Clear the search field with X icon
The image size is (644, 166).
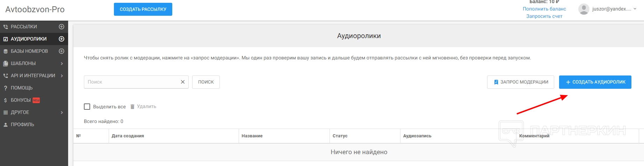click(x=182, y=82)
